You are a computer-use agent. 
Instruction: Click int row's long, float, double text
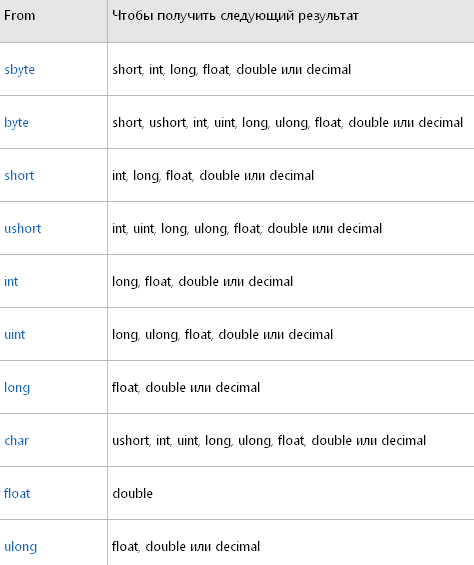(x=161, y=281)
